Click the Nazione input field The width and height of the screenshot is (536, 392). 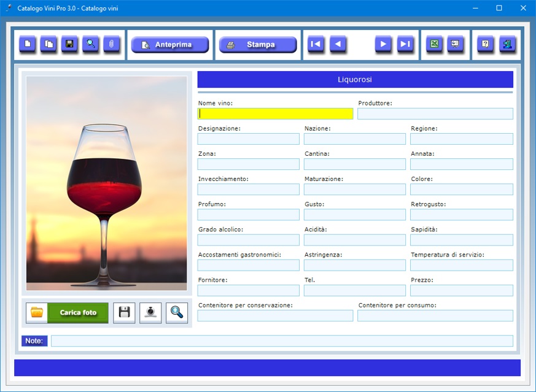pyautogui.click(x=355, y=139)
